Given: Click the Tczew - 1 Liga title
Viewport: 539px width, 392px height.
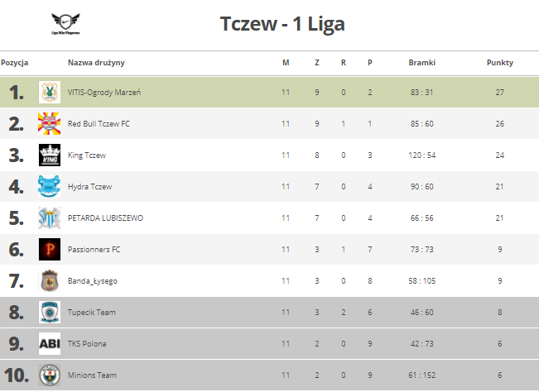Looking at the screenshot, I should [x=282, y=24].
